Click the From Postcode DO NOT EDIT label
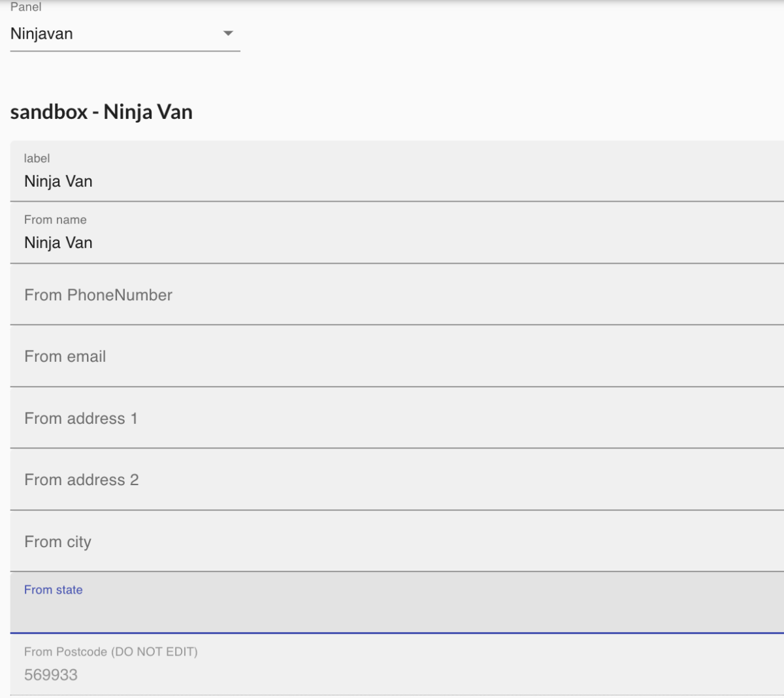The width and height of the screenshot is (784, 698). pyautogui.click(x=110, y=652)
